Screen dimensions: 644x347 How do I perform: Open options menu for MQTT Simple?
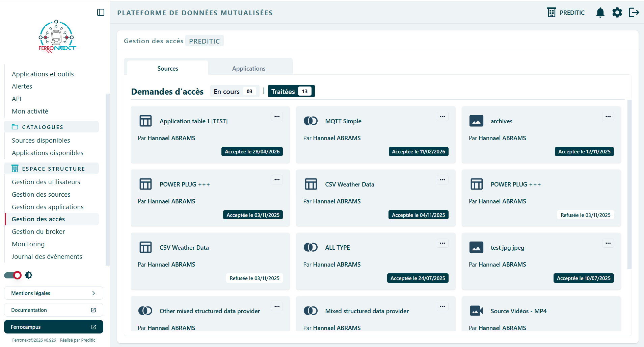442,117
